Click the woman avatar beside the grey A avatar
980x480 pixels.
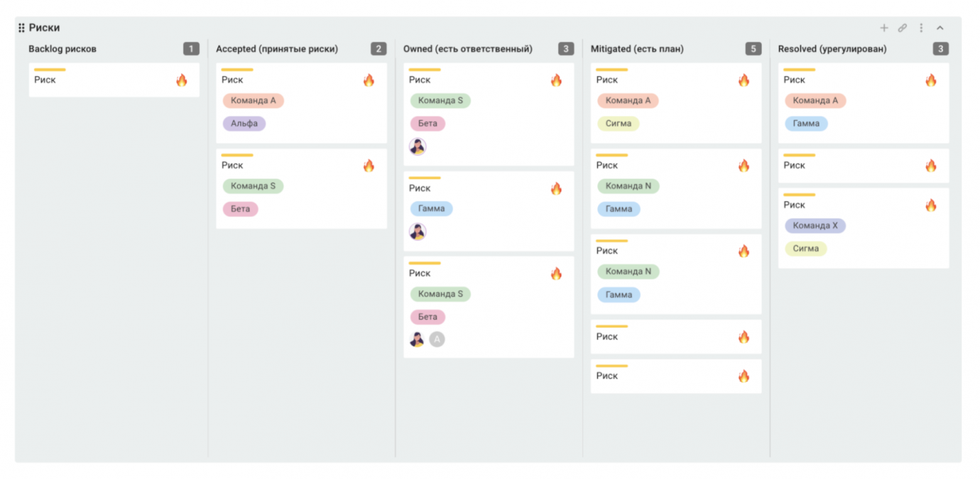pyautogui.click(x=417, y=339)
